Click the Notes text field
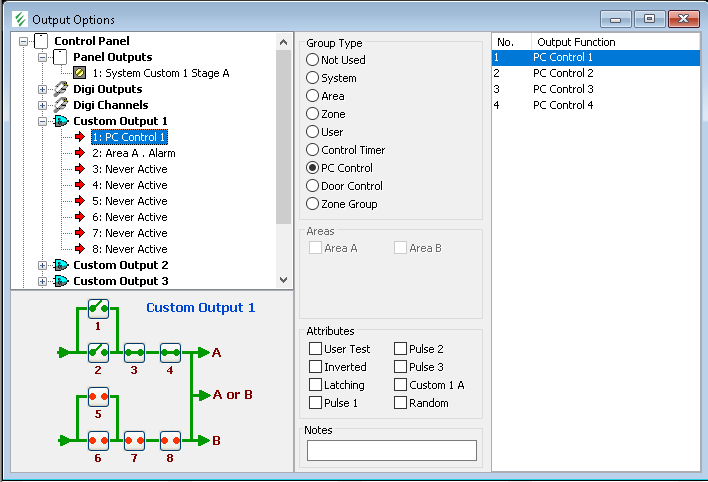Viewport: 708px width, 482px height. (x=391, y=450)
